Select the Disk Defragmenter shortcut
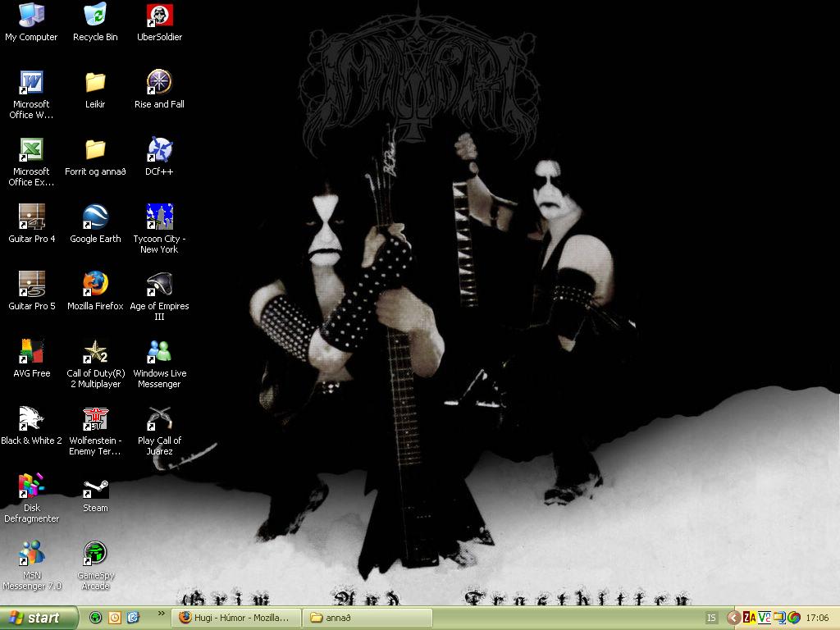This screenshot has height=630, width=840. click(x=32, y=499)
